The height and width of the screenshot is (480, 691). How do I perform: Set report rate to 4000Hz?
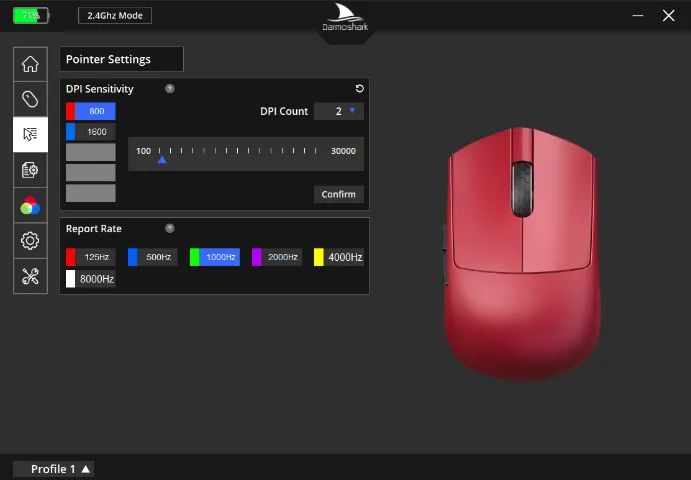[338, 257]
